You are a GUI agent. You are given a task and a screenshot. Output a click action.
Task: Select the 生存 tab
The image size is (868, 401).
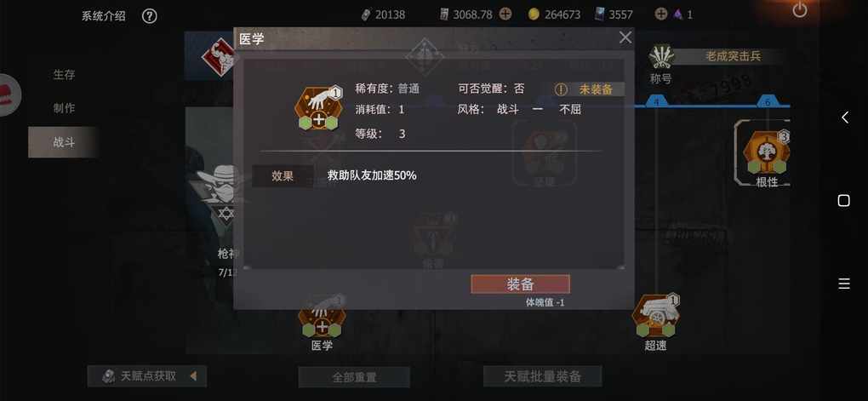[64, 75]
